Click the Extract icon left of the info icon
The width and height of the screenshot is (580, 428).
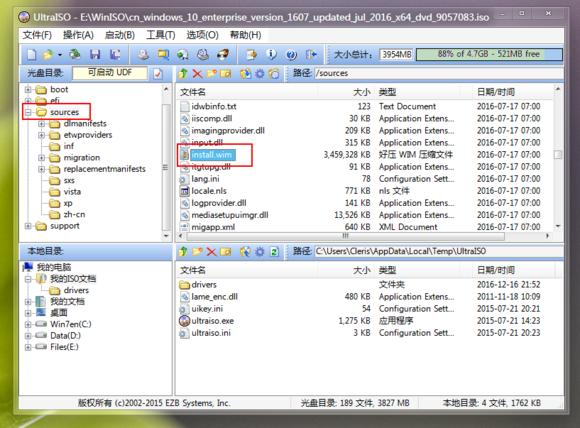tap(252, 55)
